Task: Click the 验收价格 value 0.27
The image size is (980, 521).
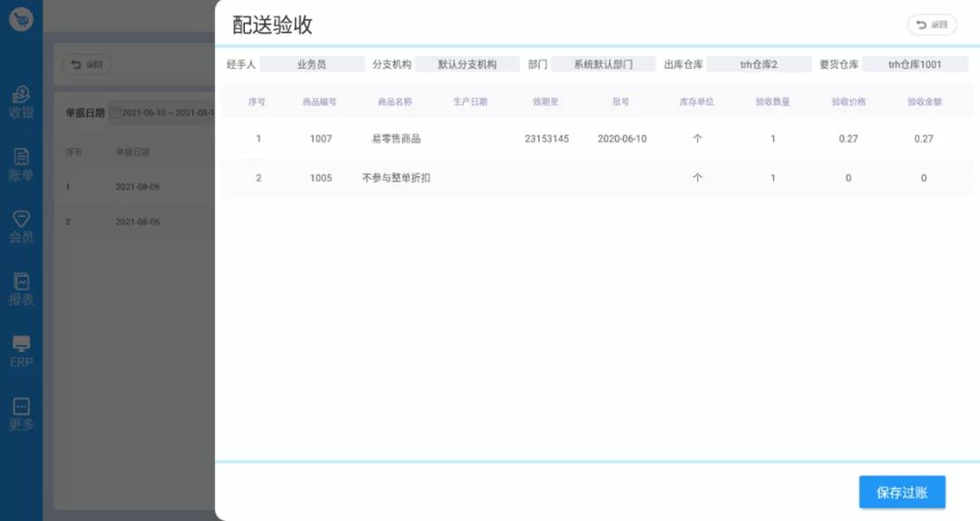Action: click(x=848, y=139)
